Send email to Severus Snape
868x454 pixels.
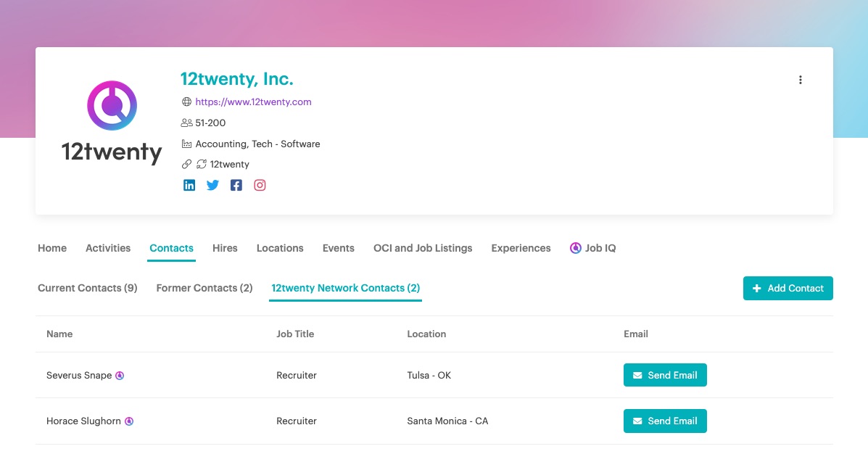click(665, 376)
